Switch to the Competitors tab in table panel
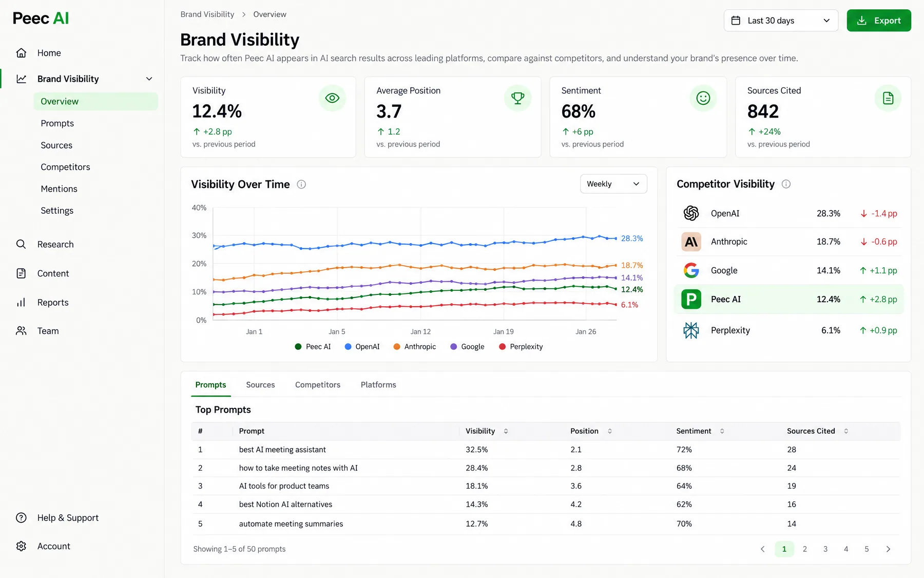The image size is (924, 578). coord(318,385)
